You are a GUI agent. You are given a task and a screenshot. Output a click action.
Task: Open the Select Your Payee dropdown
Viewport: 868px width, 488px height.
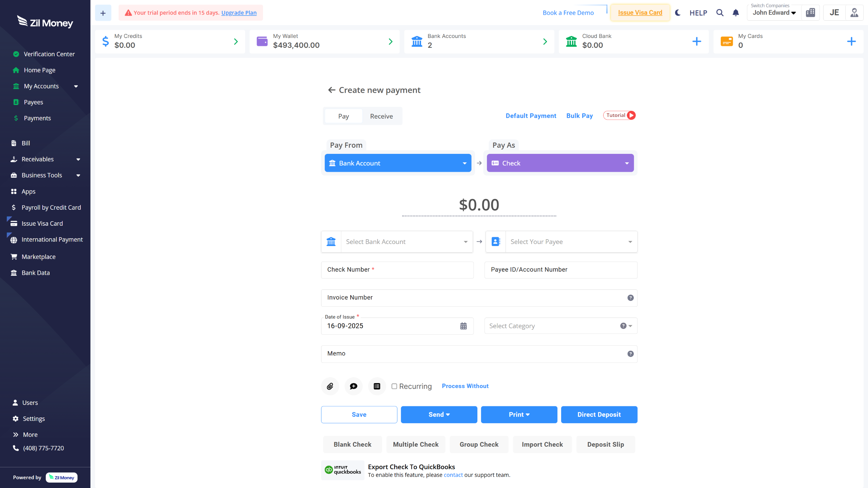tap(571, 242)
